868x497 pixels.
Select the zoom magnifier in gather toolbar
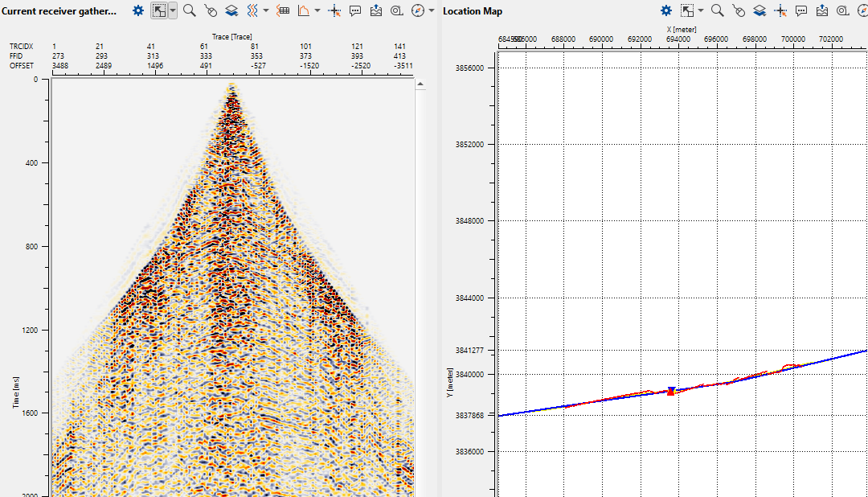189,10
